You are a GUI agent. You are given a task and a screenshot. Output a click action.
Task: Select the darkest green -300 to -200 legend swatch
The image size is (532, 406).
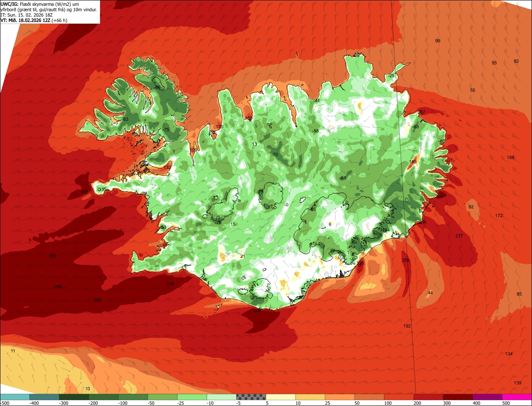coord(74,397)
